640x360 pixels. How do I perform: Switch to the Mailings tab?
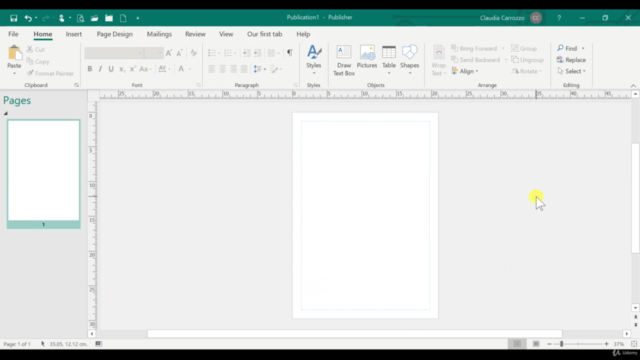pyautogui.click(x=159, y=34)
